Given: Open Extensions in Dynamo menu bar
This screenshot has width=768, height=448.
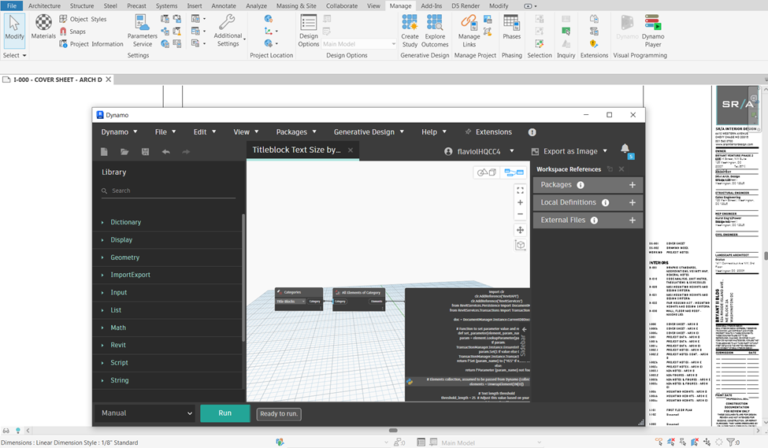Looking at the screenshot, I should coord(488,132).
